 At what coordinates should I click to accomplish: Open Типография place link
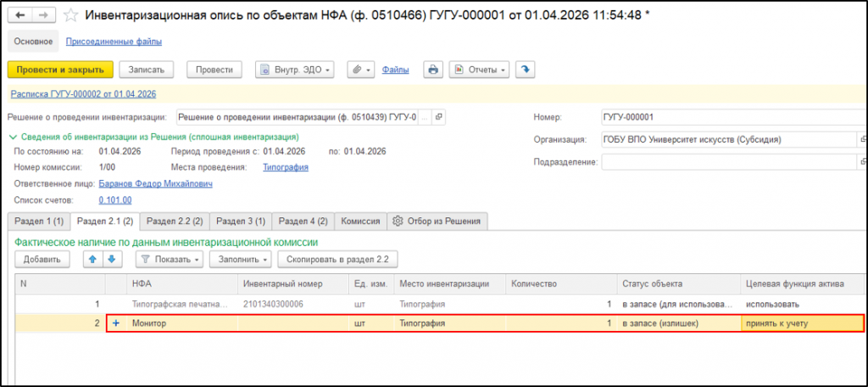(x=286, y=167)
